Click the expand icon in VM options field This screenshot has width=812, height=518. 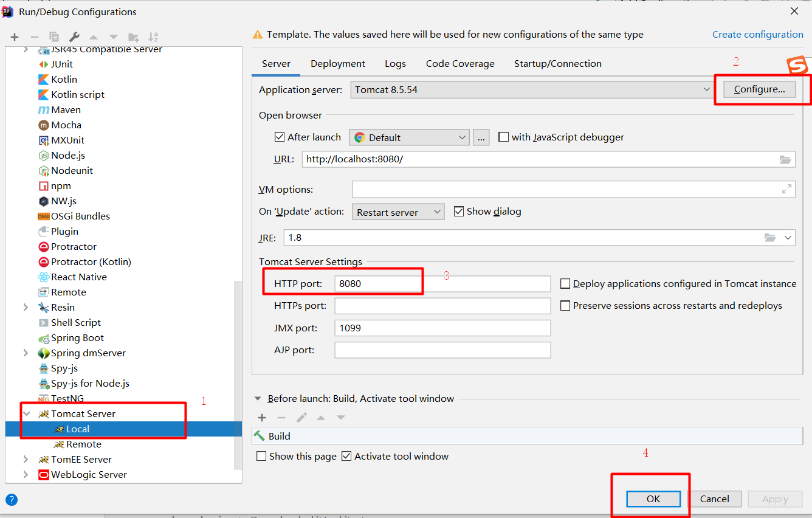(x=786, y=189)
